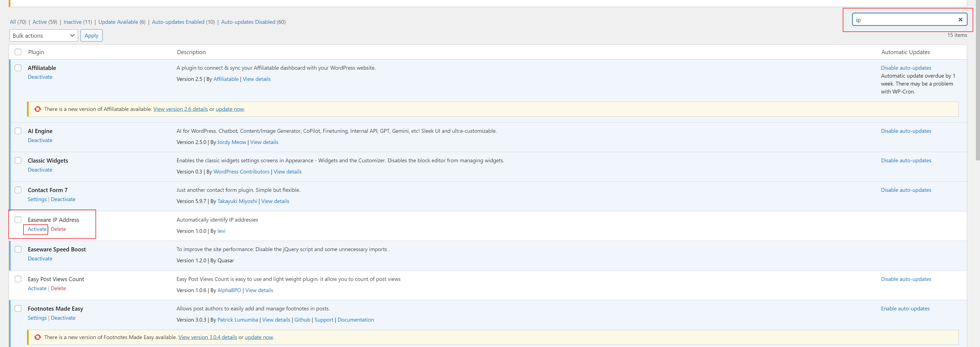The image size is (980, 347).
Task: Deactivate Footnotes Made Easy
Action: (x=63, y=318)
